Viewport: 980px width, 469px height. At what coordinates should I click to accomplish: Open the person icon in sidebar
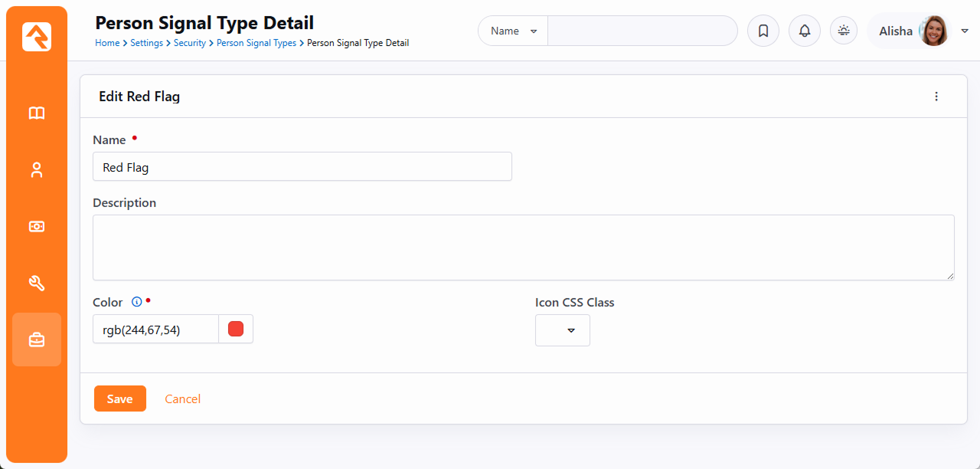coord(37,170)
